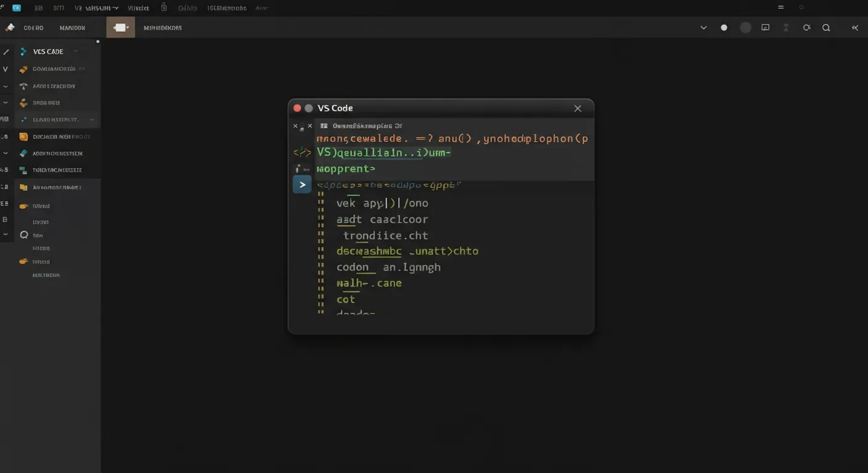Open the dropdown arrow on the active brown tab

click(x=127, y=27)
